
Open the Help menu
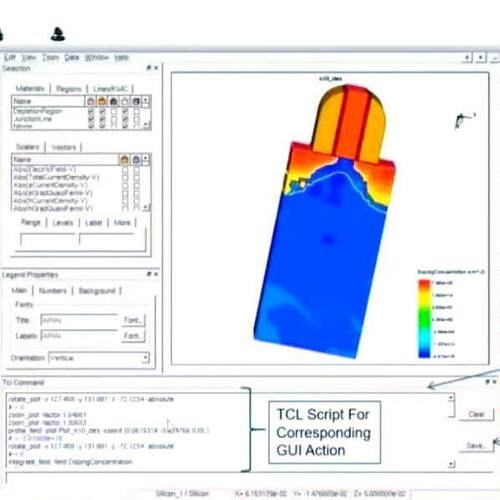point(121,57)
